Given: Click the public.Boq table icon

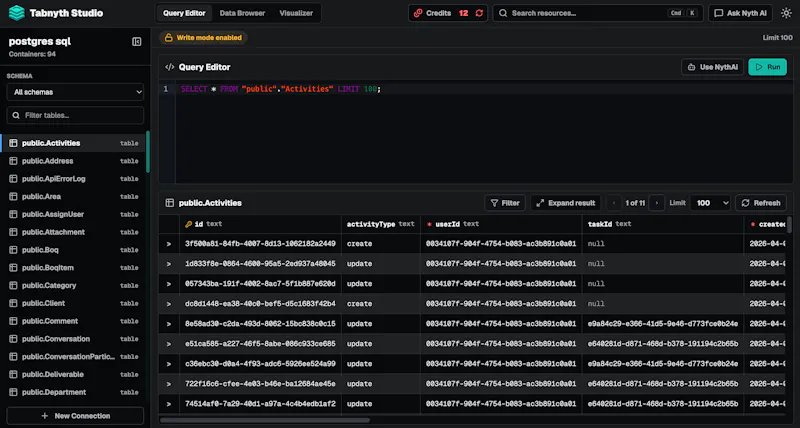Looking at the screenshot, I should [x=13, y=250].
